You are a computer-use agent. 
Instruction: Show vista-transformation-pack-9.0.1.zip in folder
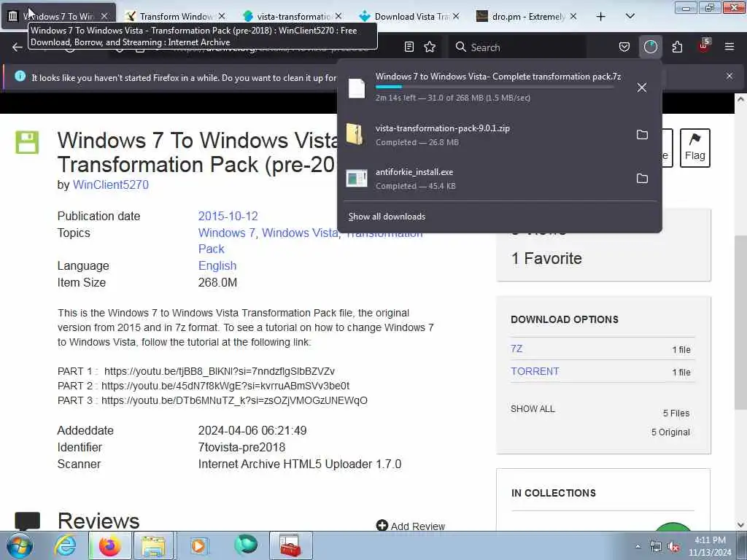(642, 135)
